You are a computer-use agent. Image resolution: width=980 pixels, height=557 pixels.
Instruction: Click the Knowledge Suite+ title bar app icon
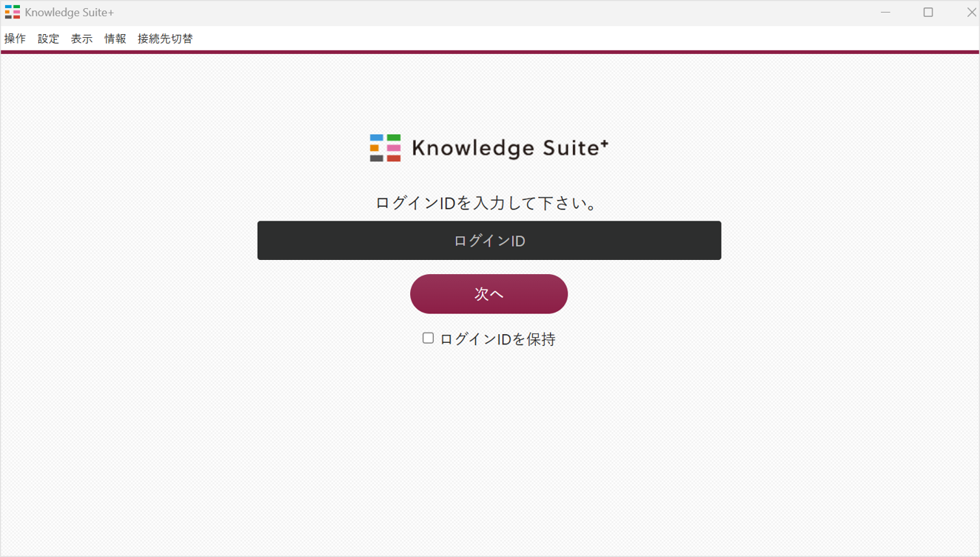point(13,13)
